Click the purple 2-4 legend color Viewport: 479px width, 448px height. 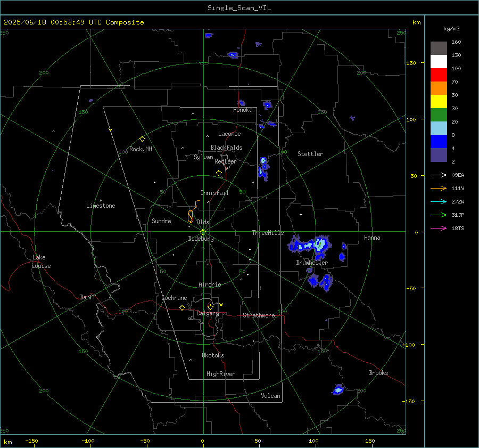pyautogui.click(x=439, y=154)
